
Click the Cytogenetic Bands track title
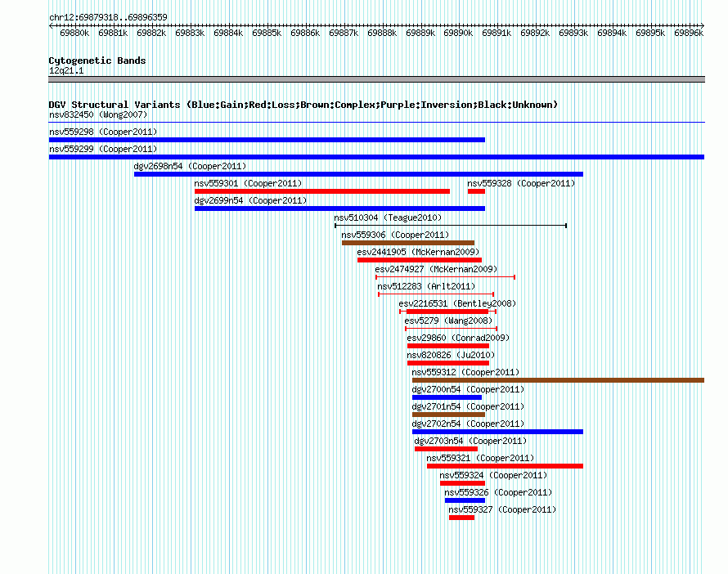point(97,61)
